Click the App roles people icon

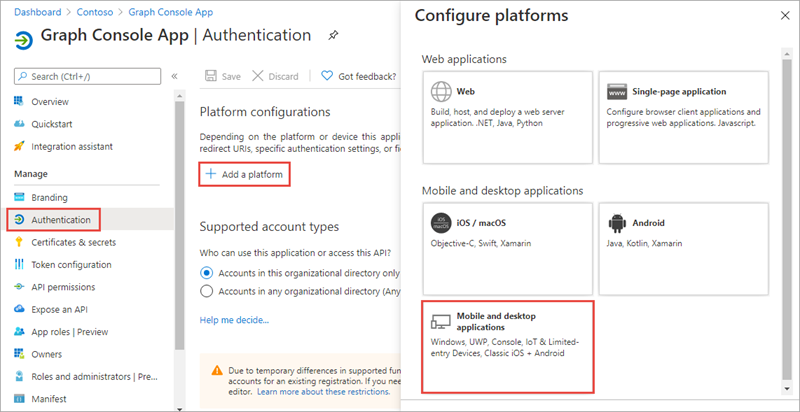tap(19, 331)
